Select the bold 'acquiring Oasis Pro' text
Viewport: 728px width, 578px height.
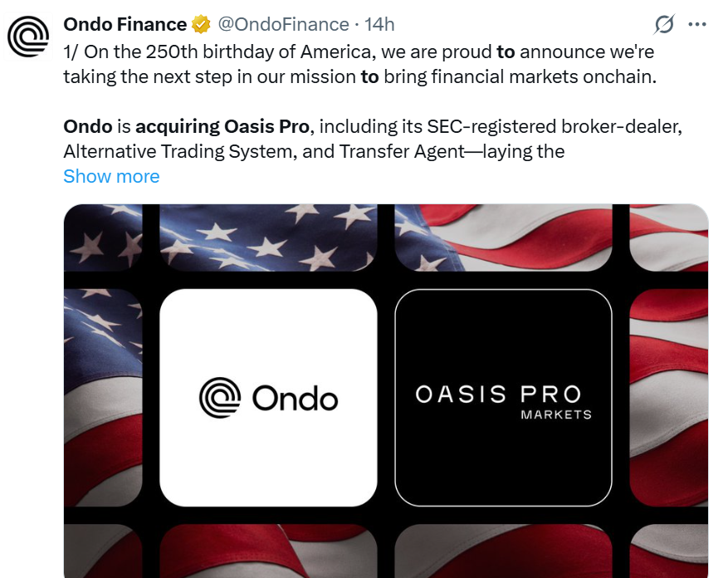click(222, 126)
